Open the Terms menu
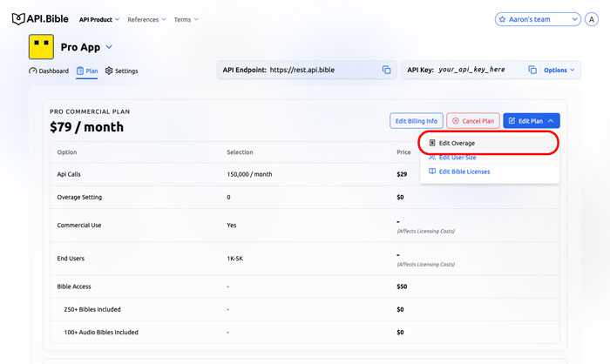 (186, 19)
